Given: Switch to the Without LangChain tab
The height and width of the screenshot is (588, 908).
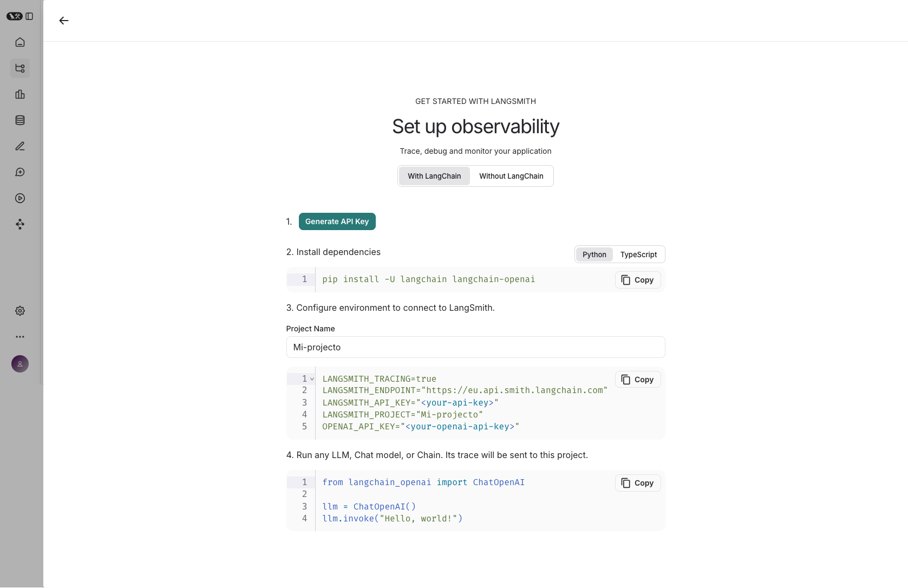Looking at the screenshot, I should pyautogui.click(x=511, y=176).
